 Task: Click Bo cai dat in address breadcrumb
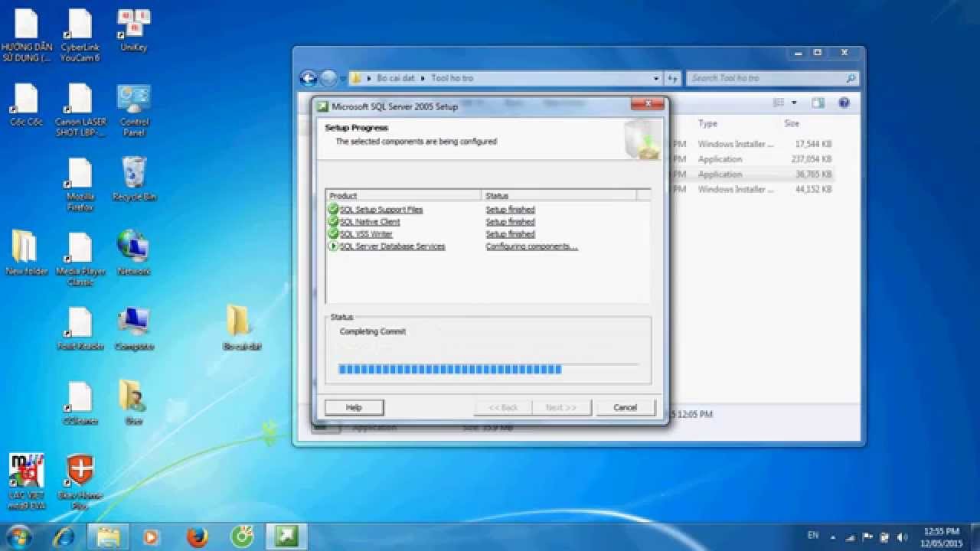click(396, 78)
